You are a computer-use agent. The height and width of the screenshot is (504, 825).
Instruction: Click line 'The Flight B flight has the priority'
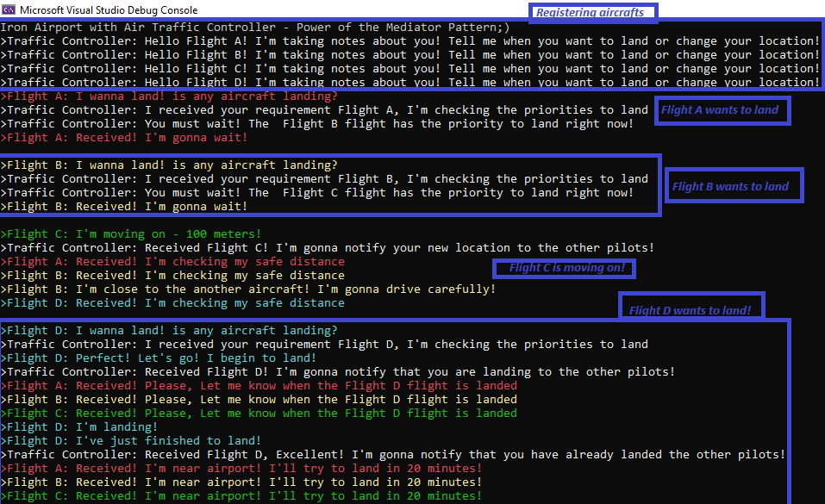[x=317, y=124]
